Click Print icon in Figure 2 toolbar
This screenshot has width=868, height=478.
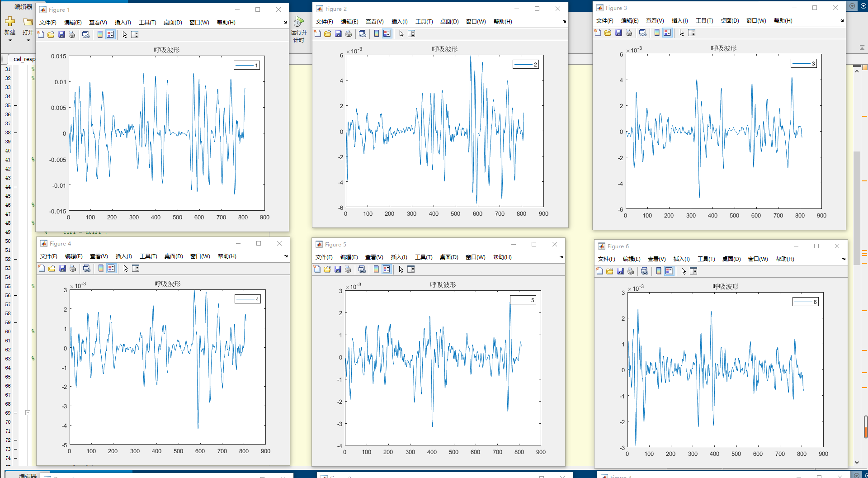pyautogui.click(x=349, y=33)
